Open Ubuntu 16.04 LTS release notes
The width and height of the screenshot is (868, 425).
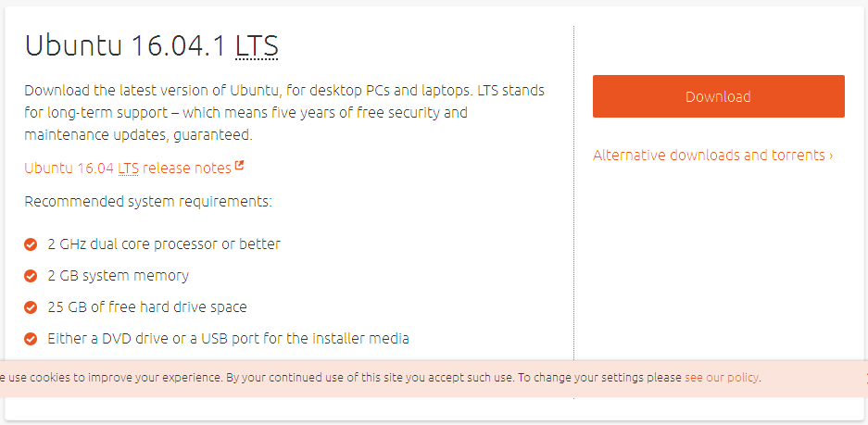coord(128,169)
